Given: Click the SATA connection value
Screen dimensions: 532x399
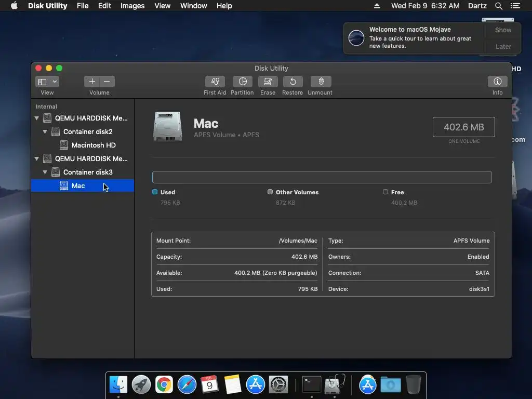Looking at the screenshot, I should (x=482, y=273).
